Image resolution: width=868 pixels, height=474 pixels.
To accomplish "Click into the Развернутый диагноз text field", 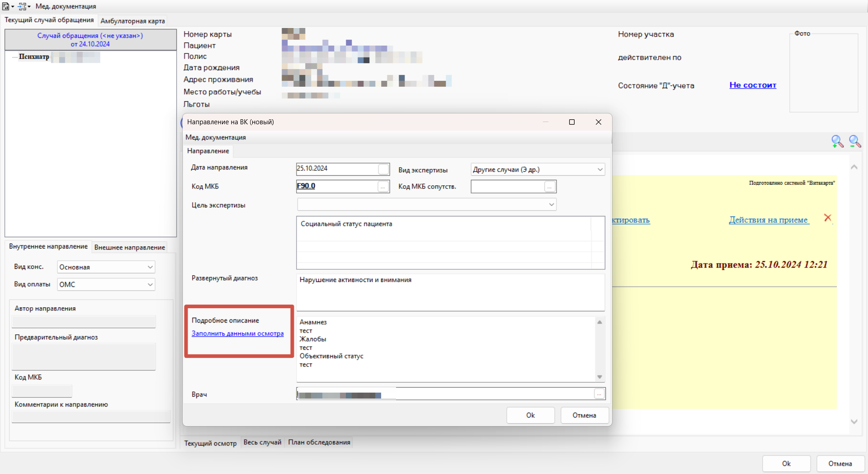I will 450,292.
